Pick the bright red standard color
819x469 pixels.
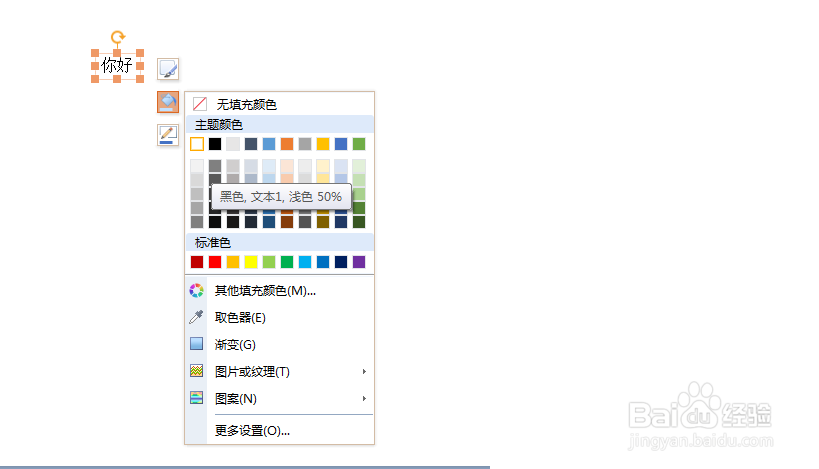click(215, 262)
